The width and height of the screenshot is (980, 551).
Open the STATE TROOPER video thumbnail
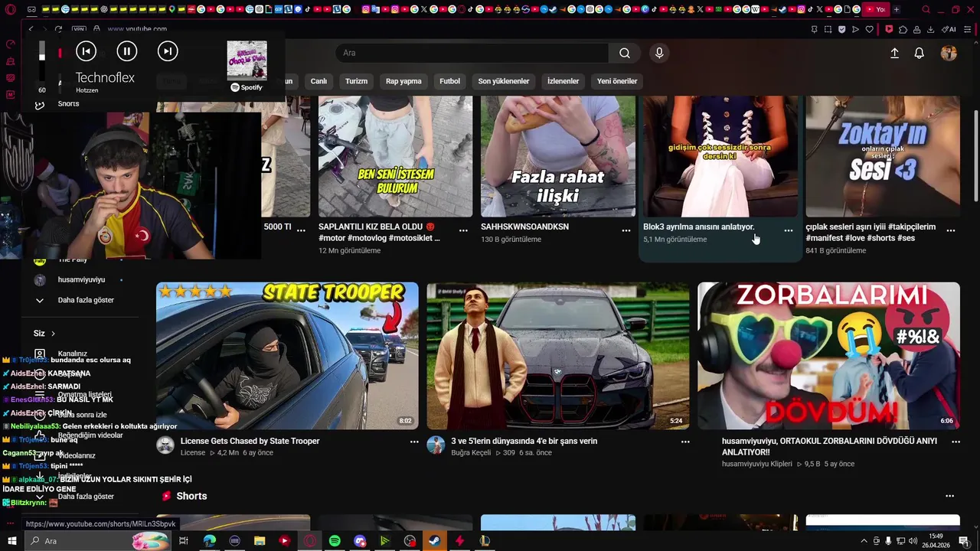pyautogui.click(x=287, y=356)
